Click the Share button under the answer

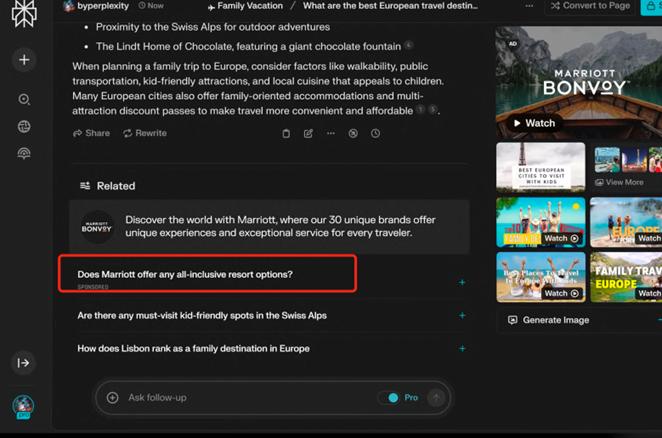pyautogui.click(x=91, y=133)
